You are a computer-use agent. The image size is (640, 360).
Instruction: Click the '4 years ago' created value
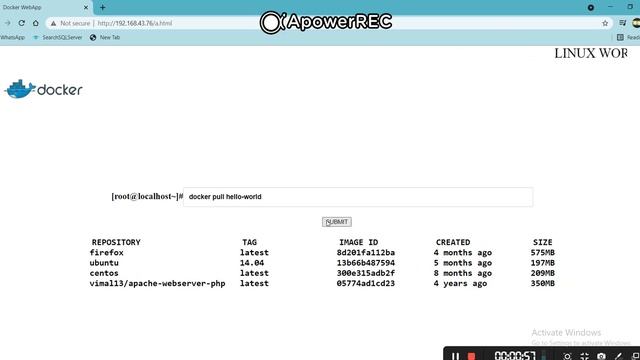(x=460, y=283)
